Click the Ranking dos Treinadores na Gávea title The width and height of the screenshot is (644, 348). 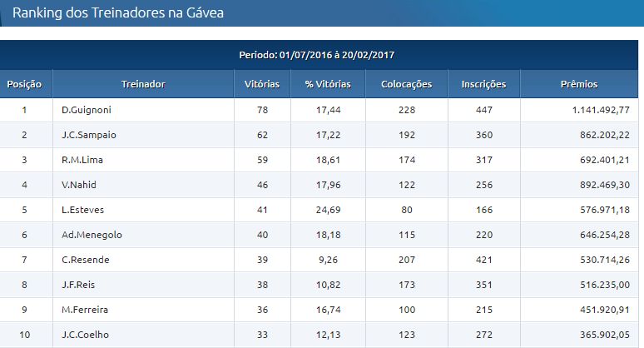coord(118,12)
